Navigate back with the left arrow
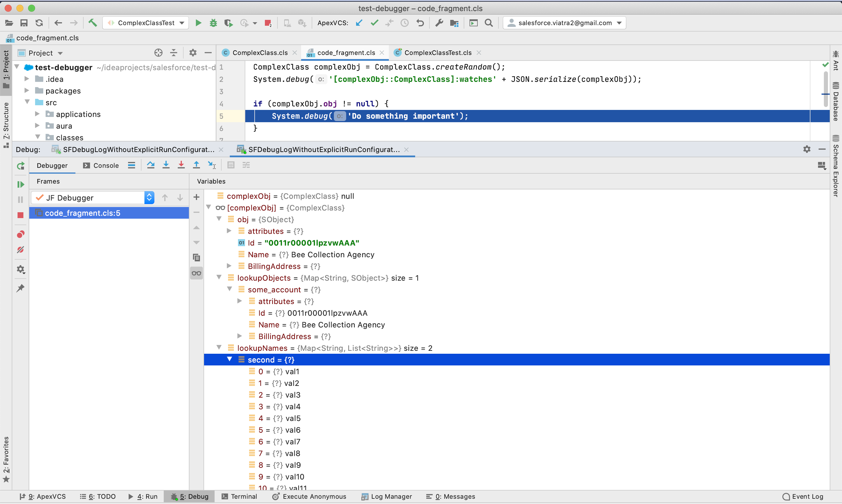842x504 pixels. pyautogui.click(x=58, y=23)
